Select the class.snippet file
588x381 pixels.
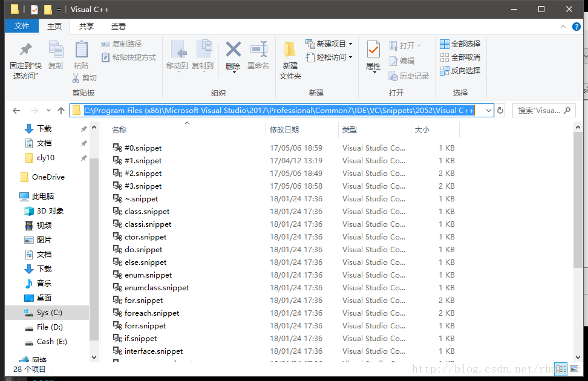click(141, 212)
